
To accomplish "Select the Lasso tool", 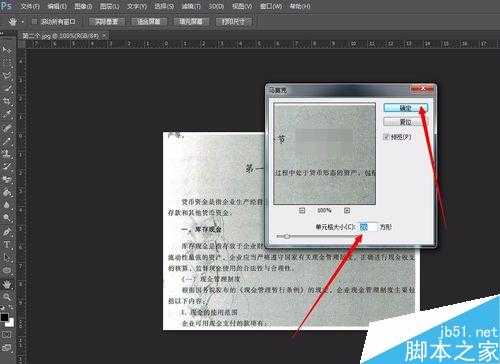I will (x=7, y=75).
